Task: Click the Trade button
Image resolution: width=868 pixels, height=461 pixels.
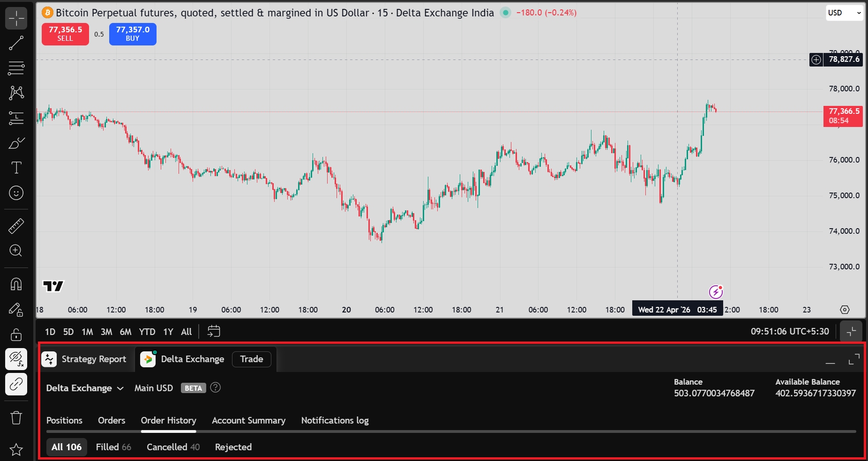Action: [252, 359]
